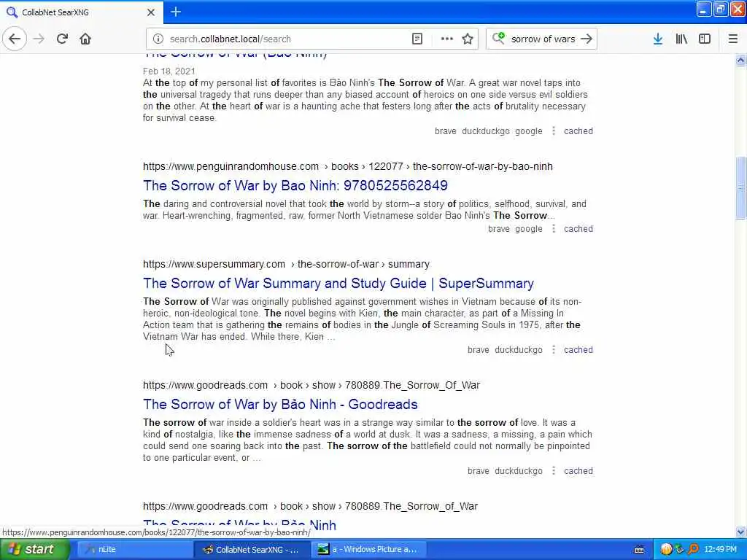
Task: Toggle reader view in address bar
Action: 417,39
